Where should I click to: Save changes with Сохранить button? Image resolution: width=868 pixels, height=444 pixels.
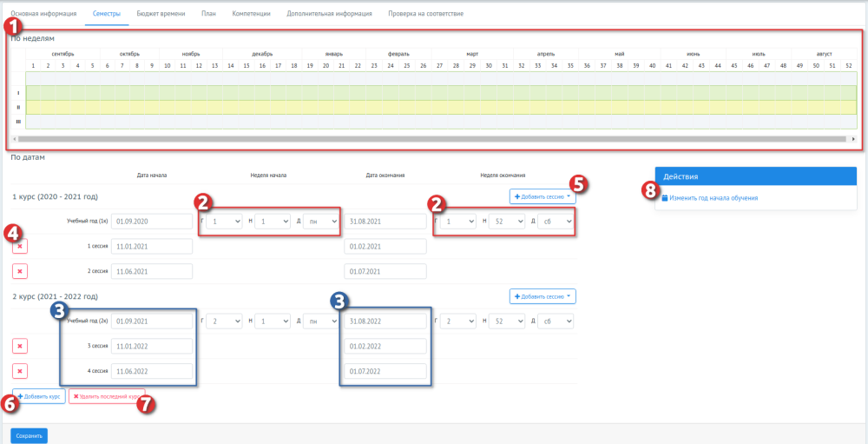[x=30, y=436]
